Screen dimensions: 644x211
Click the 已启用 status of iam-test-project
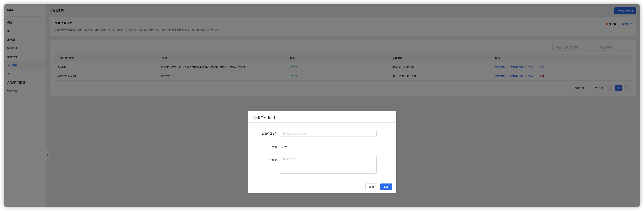pyautogui.click(x=293, y=76)
